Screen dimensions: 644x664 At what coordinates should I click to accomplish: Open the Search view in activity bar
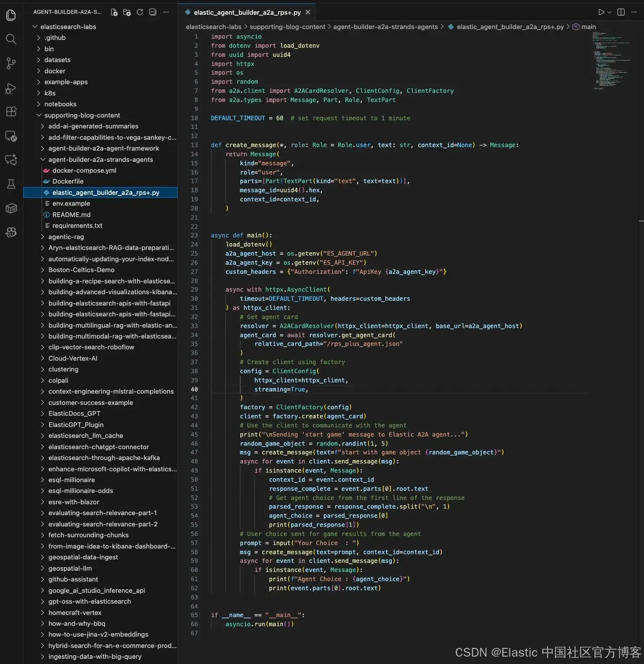pos(11,39)
